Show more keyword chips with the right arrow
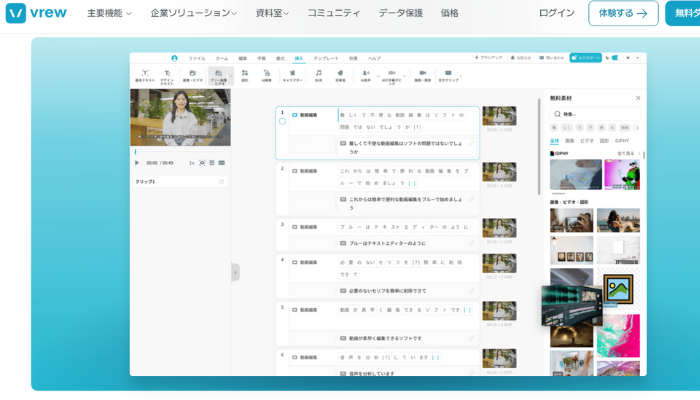Screen dimensions: 700x400 tap(637, 128)
